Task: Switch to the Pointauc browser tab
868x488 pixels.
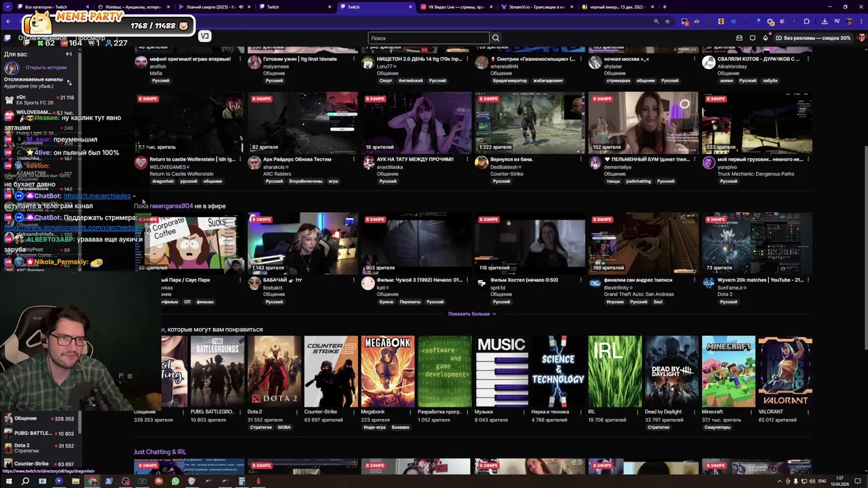Action: click(x=132, y=7)
